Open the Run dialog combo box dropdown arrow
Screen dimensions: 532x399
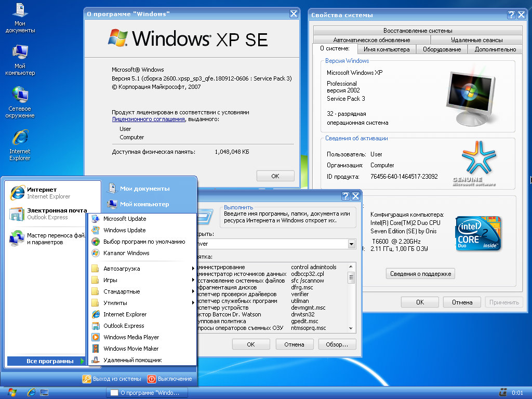[x=352, y=244]
